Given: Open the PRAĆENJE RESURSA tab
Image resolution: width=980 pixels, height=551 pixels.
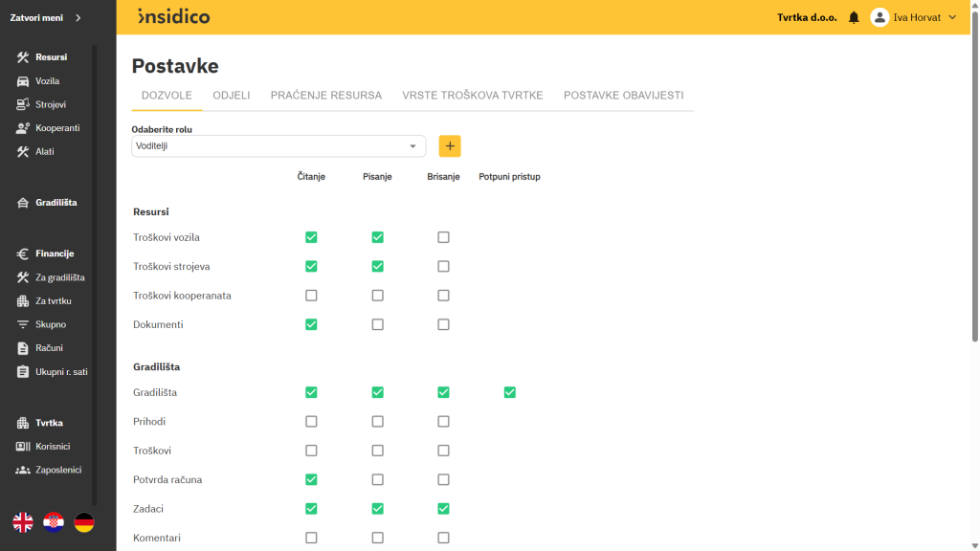Looking at the screenshot, I should click(326, 96).
